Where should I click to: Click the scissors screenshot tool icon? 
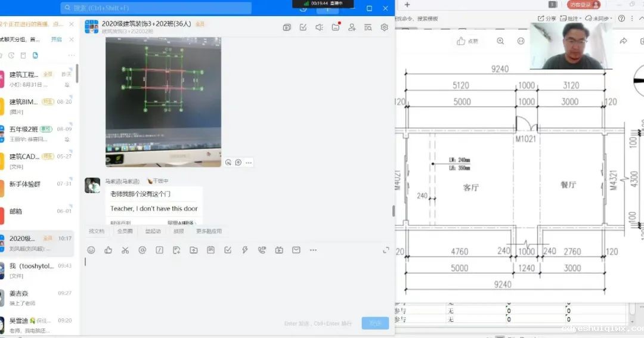(x=125, y=250)
